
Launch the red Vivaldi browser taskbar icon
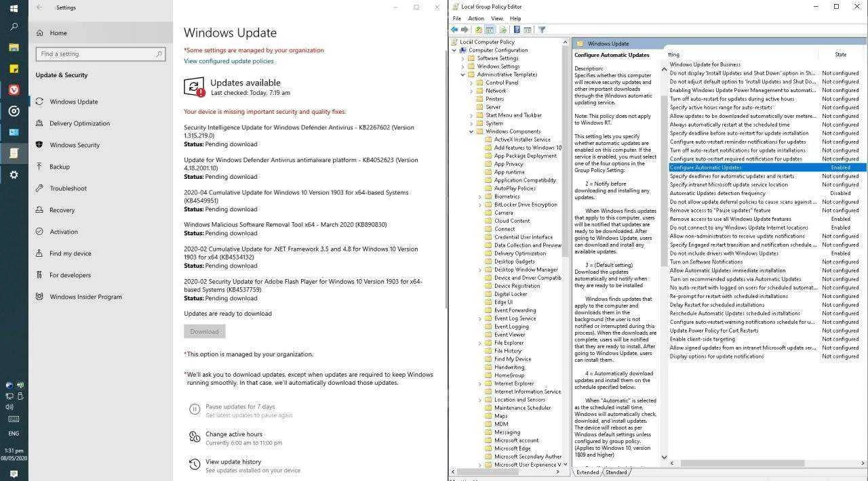coord(14,89)
